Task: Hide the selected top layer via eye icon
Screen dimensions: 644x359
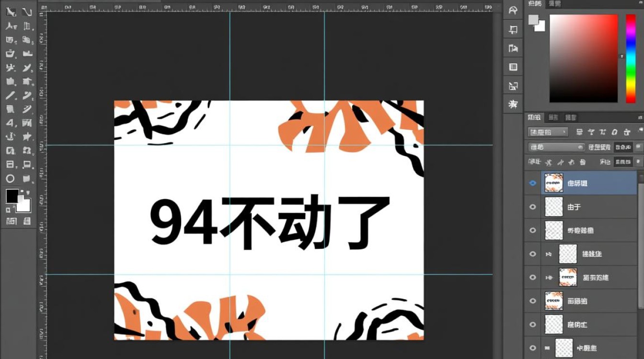Action: 532,183
